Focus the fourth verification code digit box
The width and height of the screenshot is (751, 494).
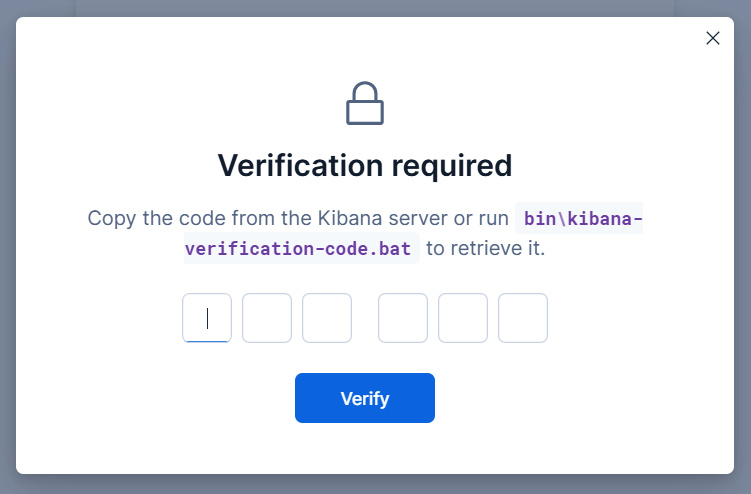tap(403, 318)
